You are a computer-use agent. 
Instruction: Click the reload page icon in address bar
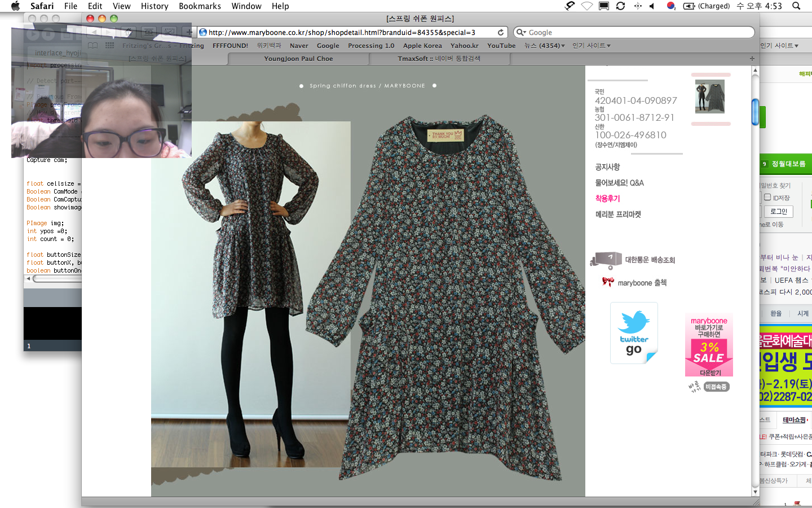click(500, 33)
